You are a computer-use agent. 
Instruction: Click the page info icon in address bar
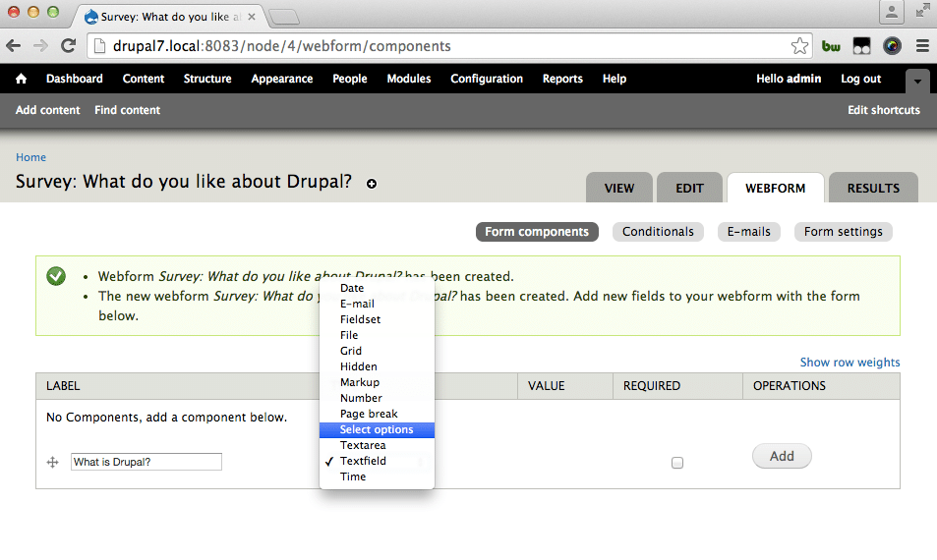point(99,46)
